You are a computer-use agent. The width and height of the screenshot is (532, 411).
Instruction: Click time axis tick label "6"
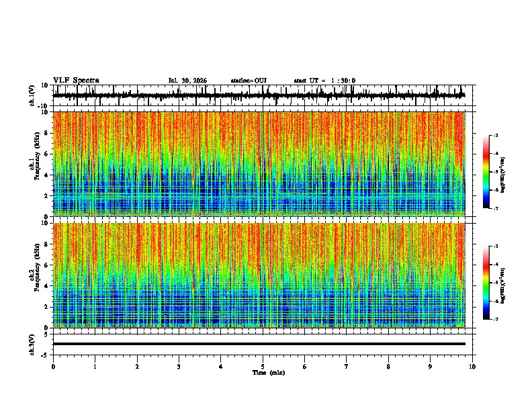[304, 367]
